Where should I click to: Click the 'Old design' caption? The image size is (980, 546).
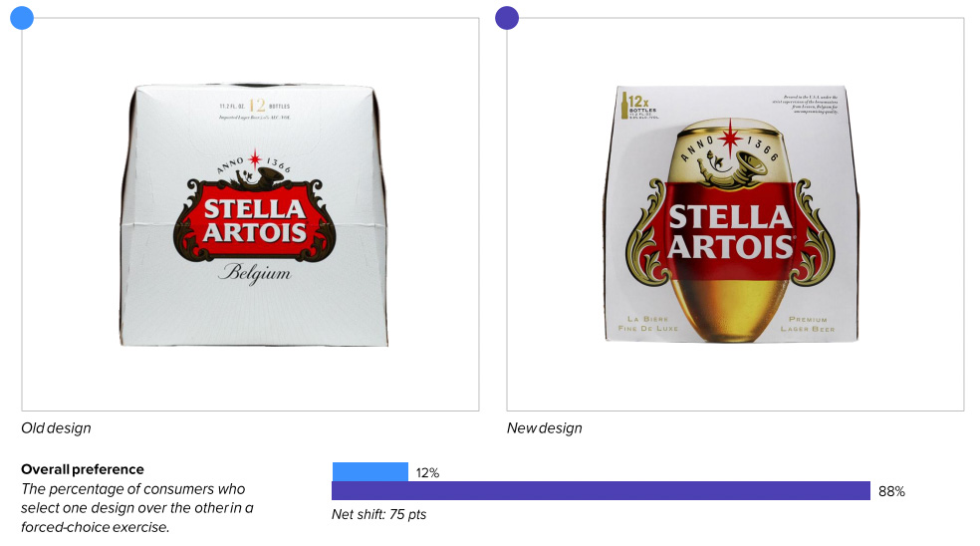(x=56, y=428)
